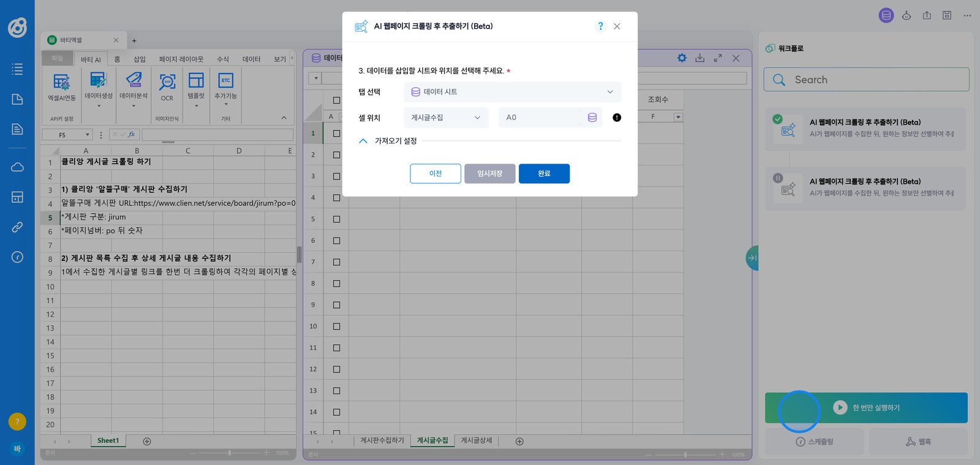
Task: Open the clock history icon in sidebar
Action: [x=17, y=257]
